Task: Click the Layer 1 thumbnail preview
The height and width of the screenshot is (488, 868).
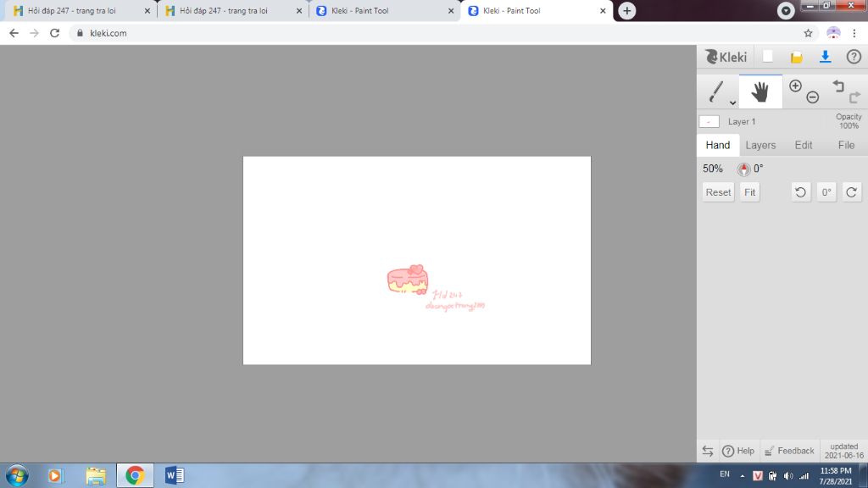Action: pos(709,122)
